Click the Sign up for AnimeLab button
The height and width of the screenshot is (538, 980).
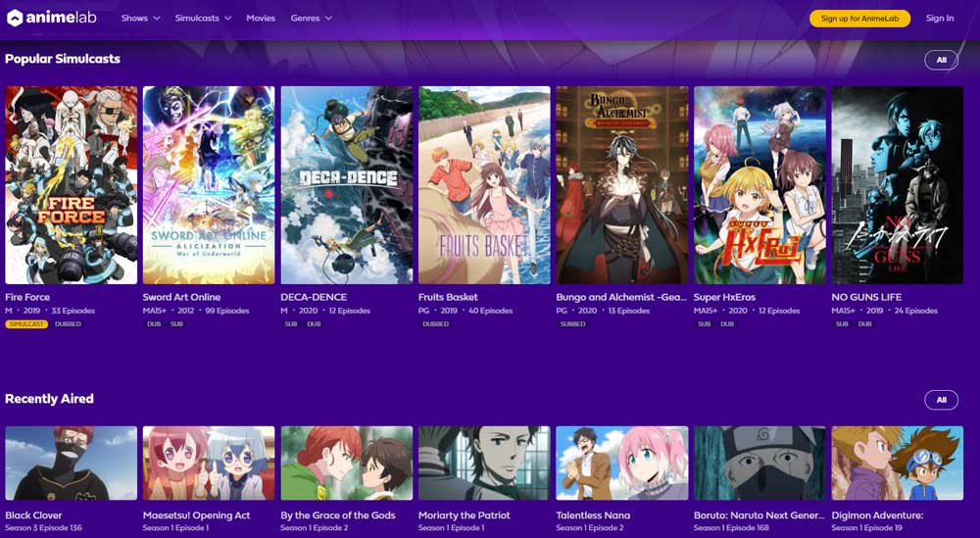point(860,18)
